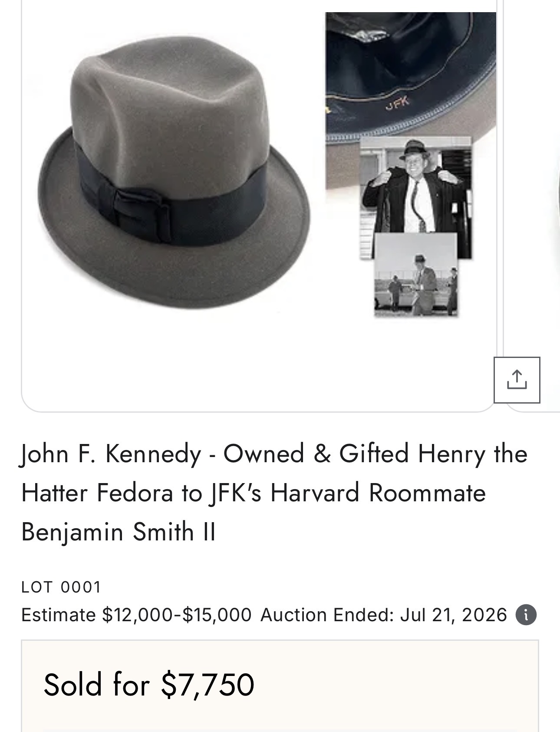The height and width of the screenshot is (732, 560).
Task: Tap the Estimate $12,000-$15,000 text
Action: point(136,615)
